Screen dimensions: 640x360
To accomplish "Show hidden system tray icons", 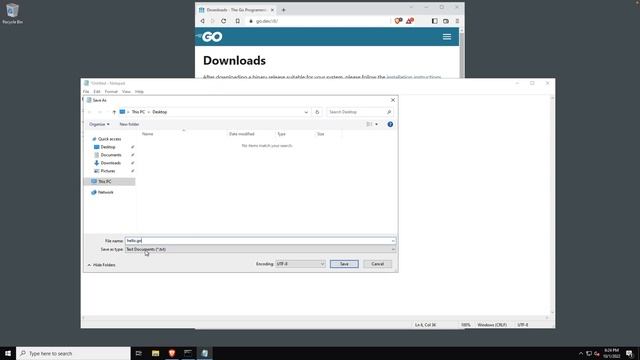I will pos(581,353).
